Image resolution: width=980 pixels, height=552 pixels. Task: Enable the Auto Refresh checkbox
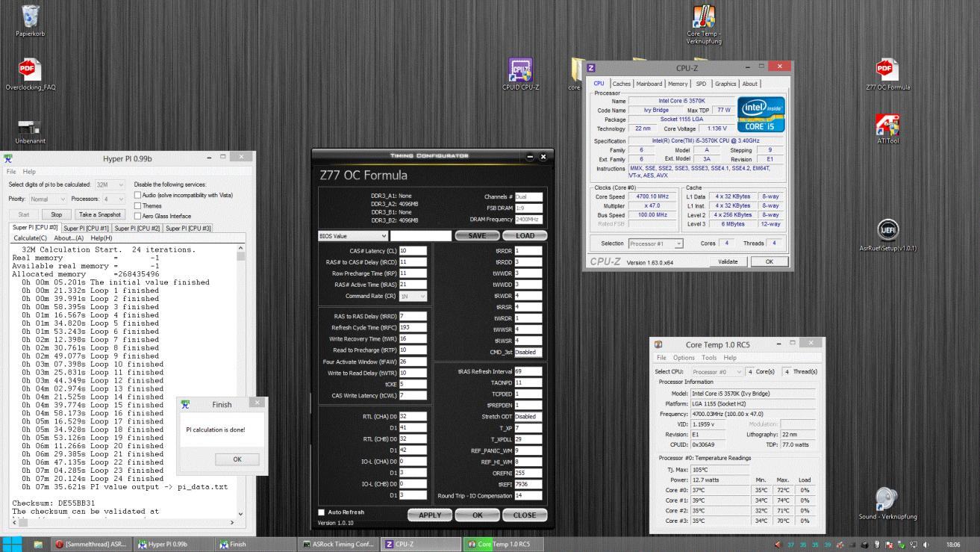coord(322,512)
